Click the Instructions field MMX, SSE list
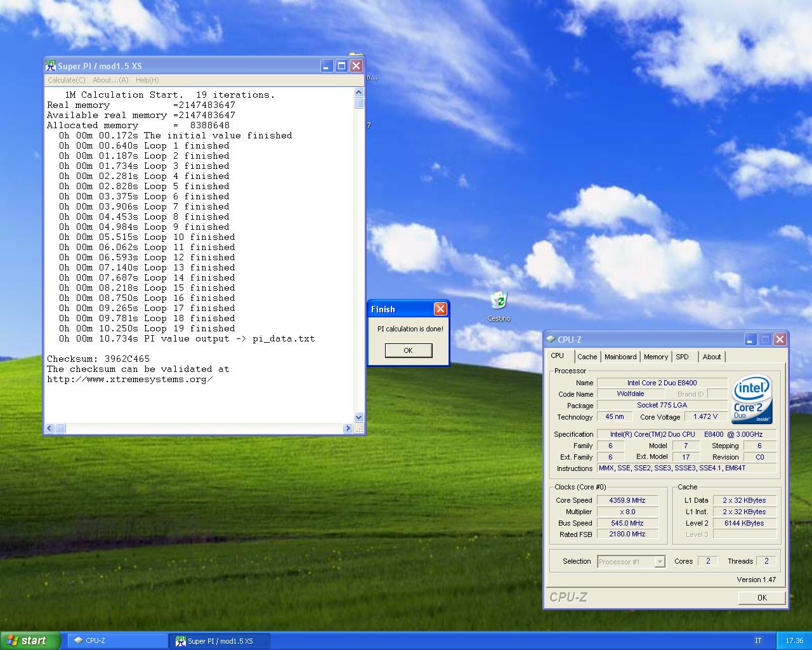 686,468
